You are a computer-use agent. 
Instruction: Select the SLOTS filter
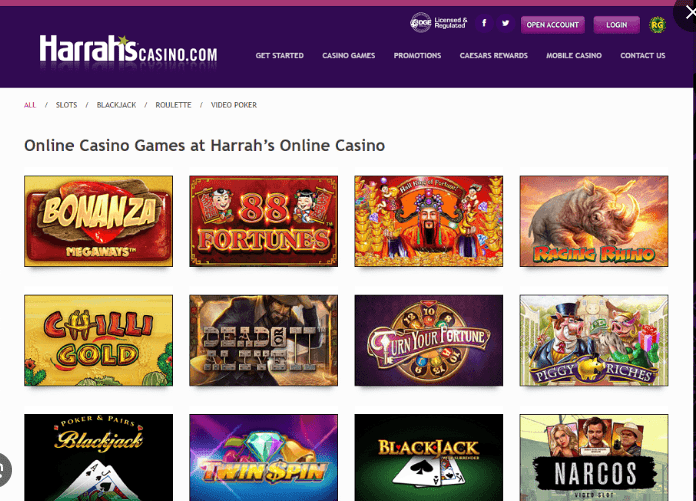click(66, 105)
